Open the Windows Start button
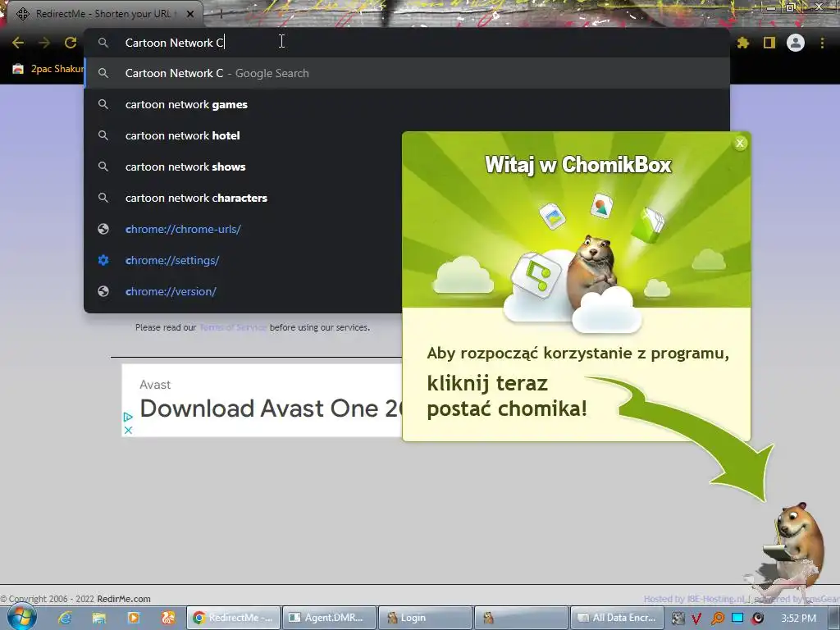The image size is (840, 630). pos(21,618)
